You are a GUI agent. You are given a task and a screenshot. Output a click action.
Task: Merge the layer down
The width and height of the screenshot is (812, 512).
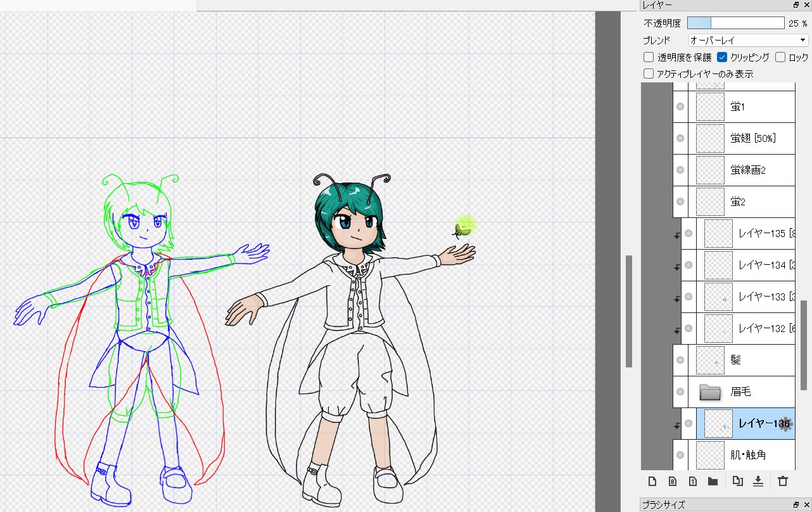coord(758,482)
